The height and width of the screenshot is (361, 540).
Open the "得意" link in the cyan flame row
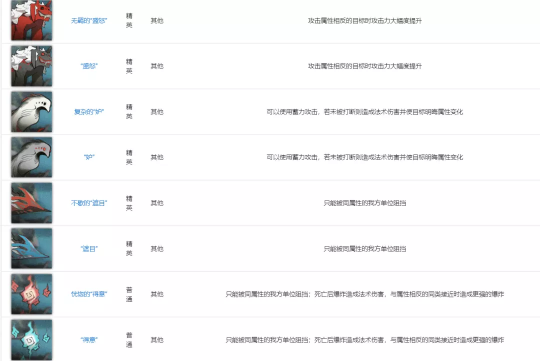click(x=89, y=340)
